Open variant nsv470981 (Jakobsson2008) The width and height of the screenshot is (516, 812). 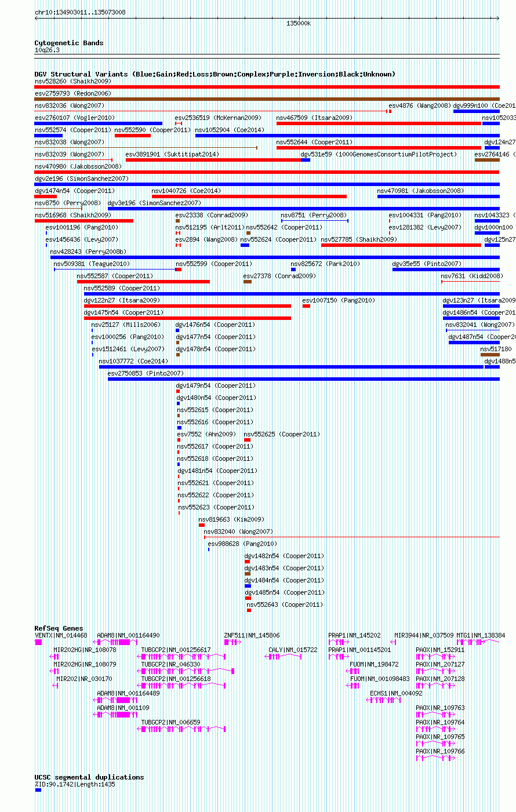438,196
